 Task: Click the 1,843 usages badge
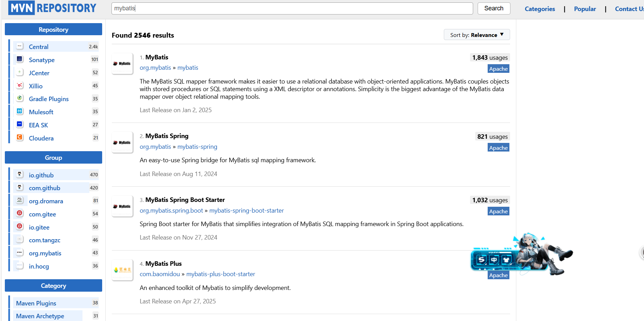490,58
